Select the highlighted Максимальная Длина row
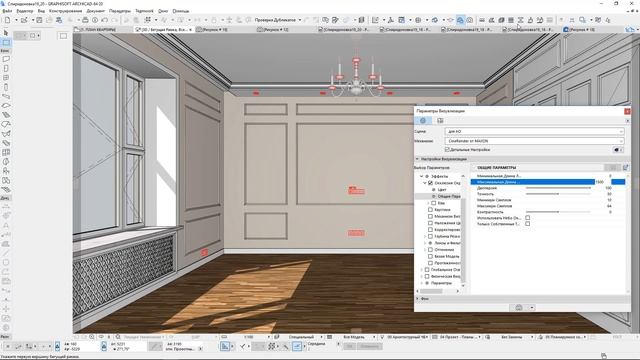The image size is (640, 360). coord(547,182)
